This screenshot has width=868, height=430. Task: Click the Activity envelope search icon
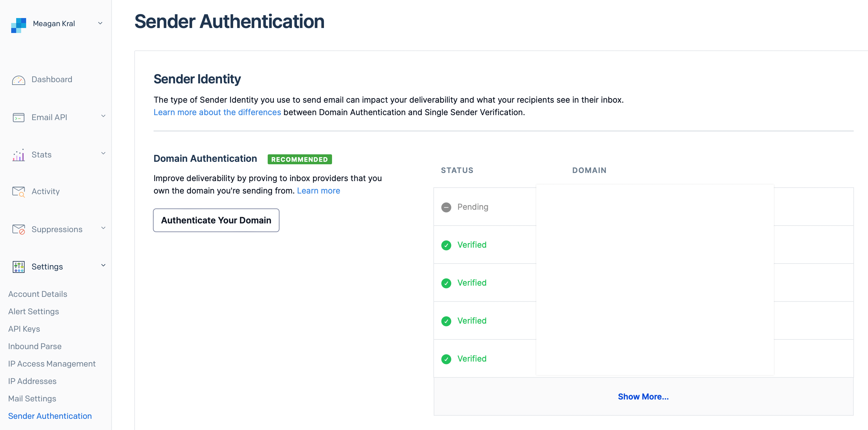[19, 192]
